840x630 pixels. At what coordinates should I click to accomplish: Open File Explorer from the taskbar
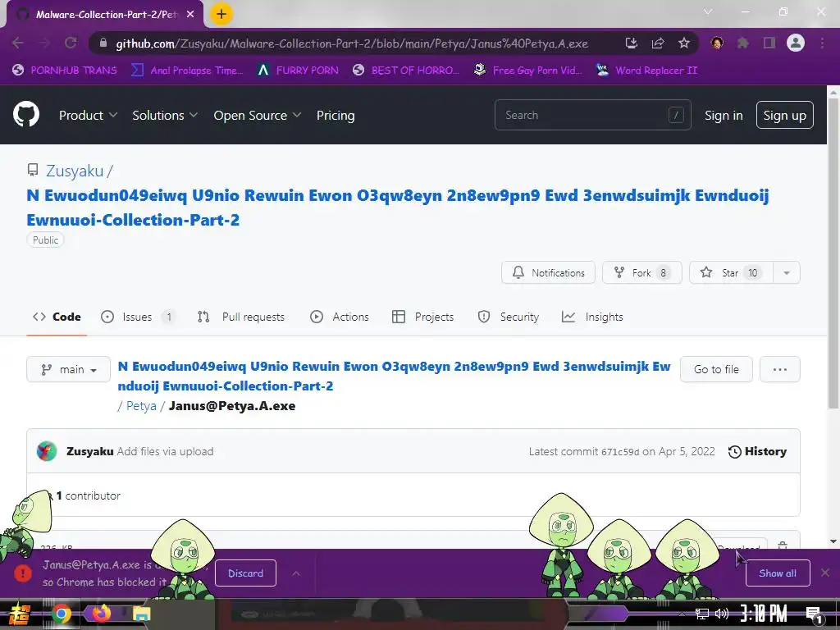coord(141,614)
